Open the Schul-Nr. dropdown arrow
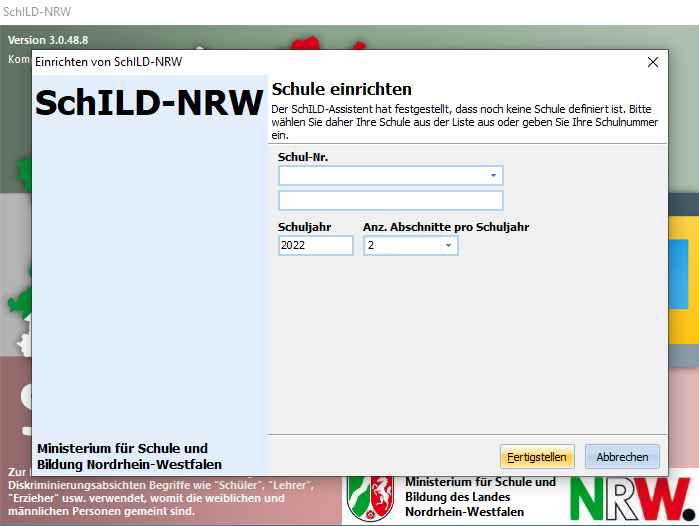Screen dimensions: 699x526 point(493,176)
